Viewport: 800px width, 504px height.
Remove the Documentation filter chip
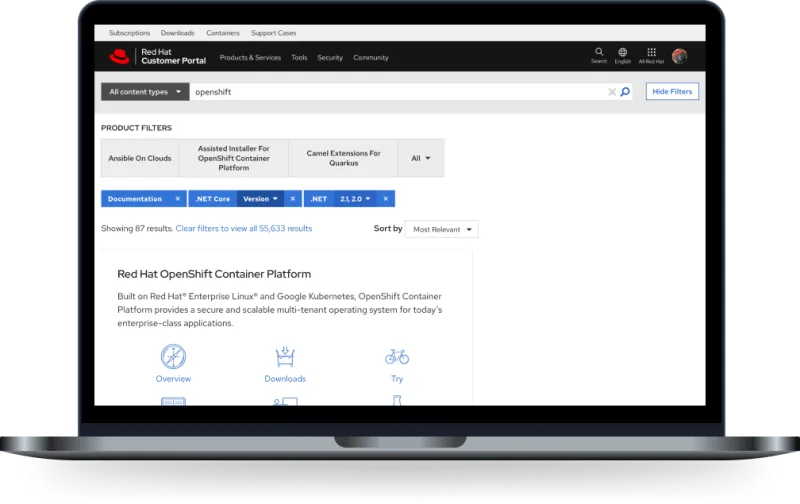click(x=178, y=199)
